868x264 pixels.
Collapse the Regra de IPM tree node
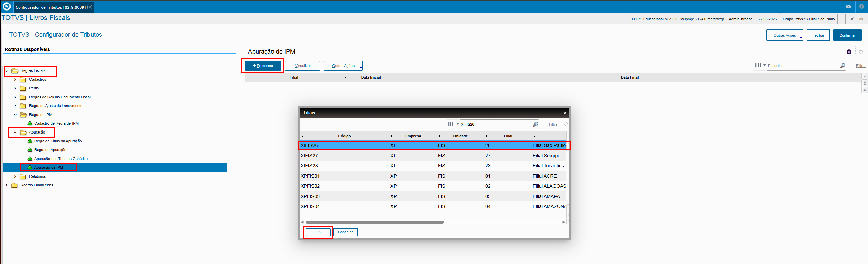(x=15, y=115)
